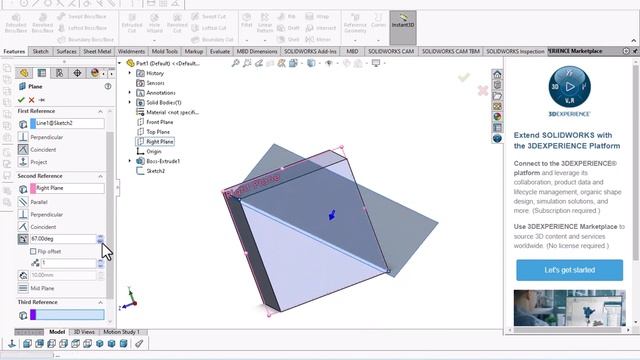This screenshot has height=360, width=640.
Task: Open the Appearances color ball task pane icon
Action: [x=497, y=117]
